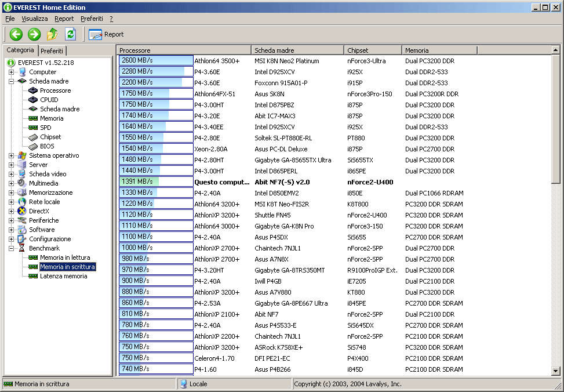
Task: Open the ? help menu
Action: (x=111, y=19)
